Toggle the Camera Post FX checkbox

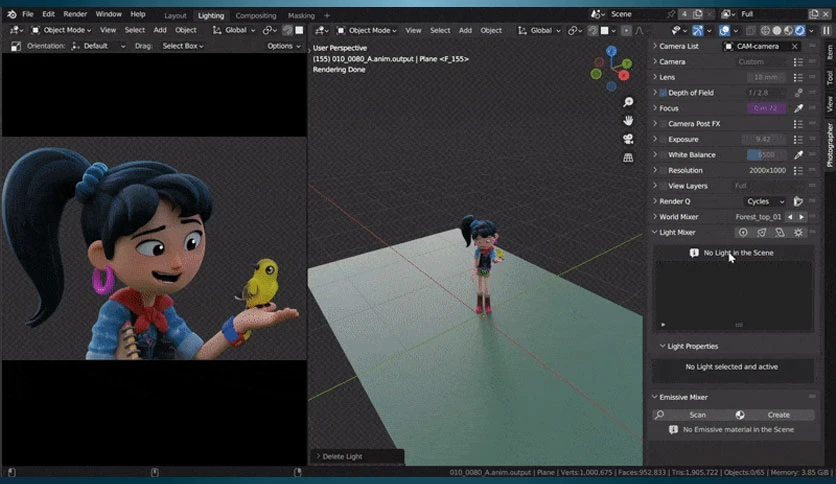tap(663, 124)
